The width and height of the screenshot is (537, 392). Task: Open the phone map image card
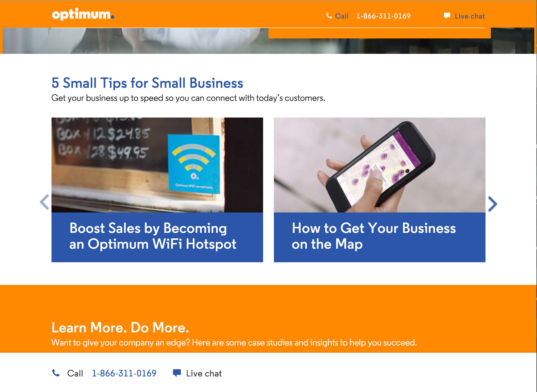(380, 165)
